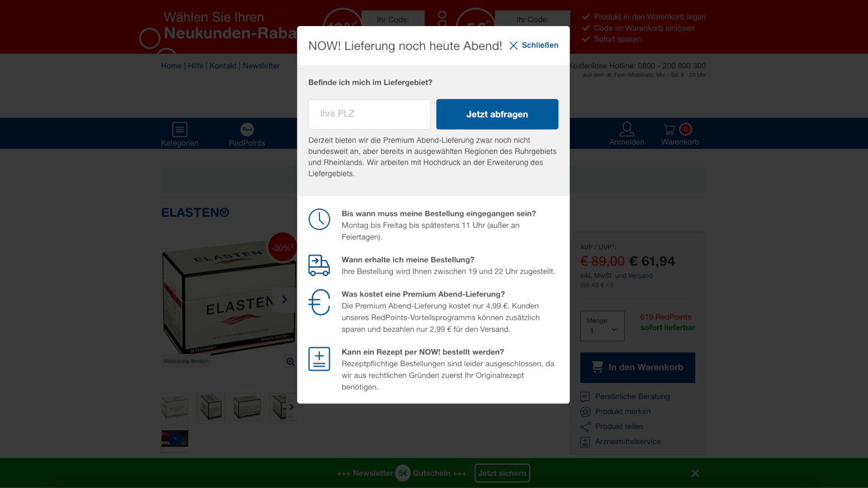This screenshot has height=488, width=868.
Task: Open the RedPoints icon in navigation
Action: 247,130
